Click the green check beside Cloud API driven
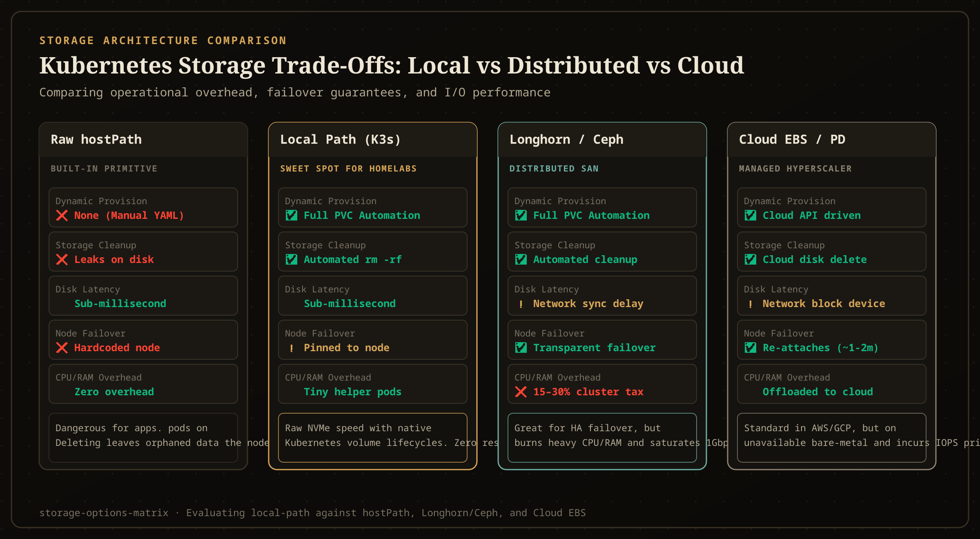This screenshot has height=539, width=980. 750,215
